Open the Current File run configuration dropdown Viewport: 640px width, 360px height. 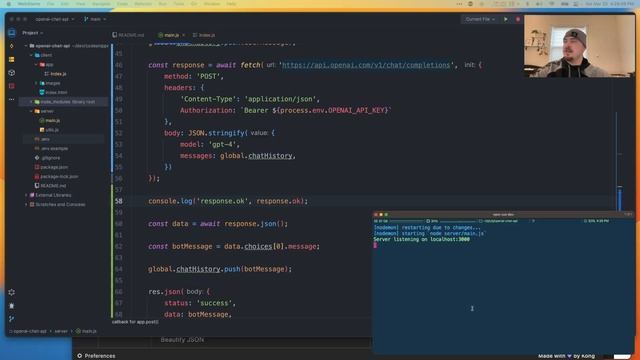click(x=480, y=19)
